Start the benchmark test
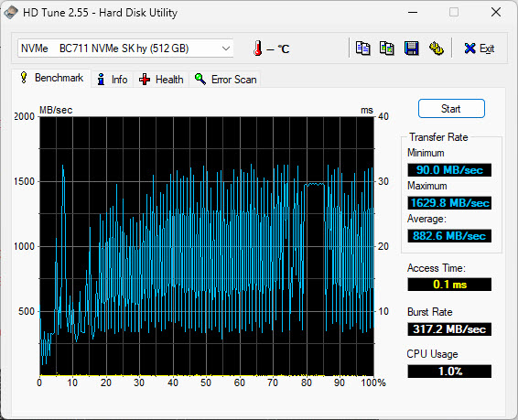The image size is (518, 420). 451,109
